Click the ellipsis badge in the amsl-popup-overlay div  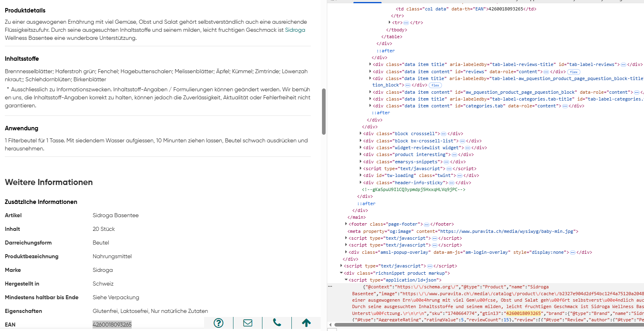572,253
